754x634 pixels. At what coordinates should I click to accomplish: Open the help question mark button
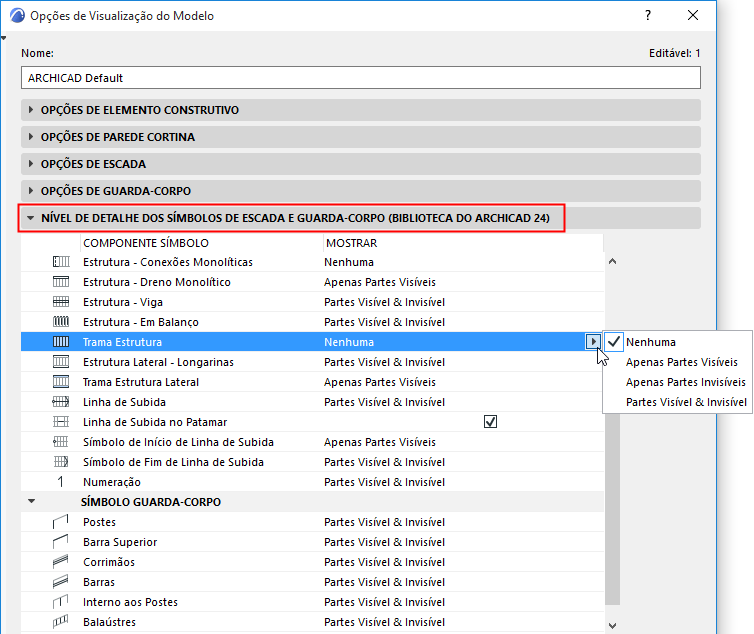pyautogui.click(x=648, y=15)
